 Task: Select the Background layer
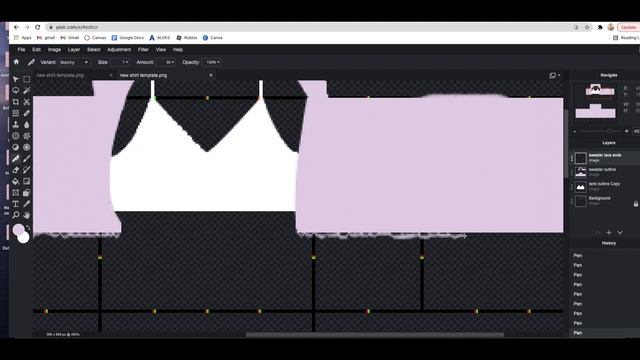tap(605, 201)
